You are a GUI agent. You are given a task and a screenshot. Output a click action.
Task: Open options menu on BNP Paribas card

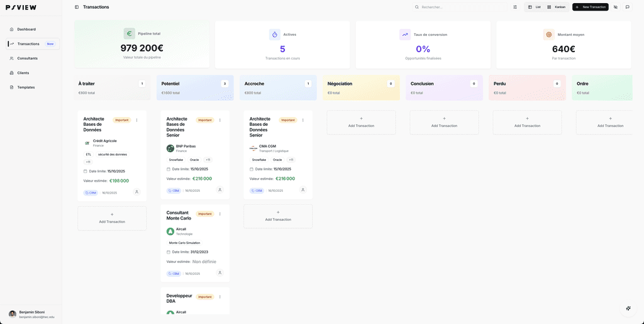click(x=219, y=120)
